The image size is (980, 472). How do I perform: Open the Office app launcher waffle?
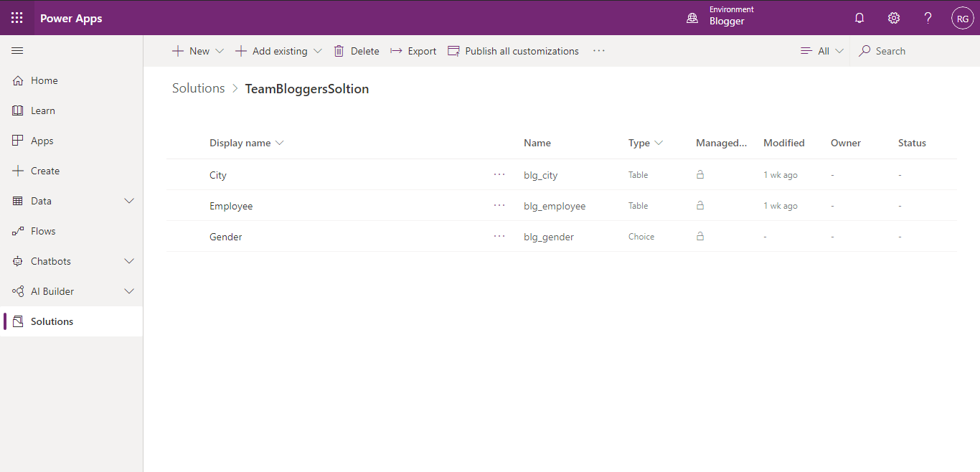click(x=17, y=17)
